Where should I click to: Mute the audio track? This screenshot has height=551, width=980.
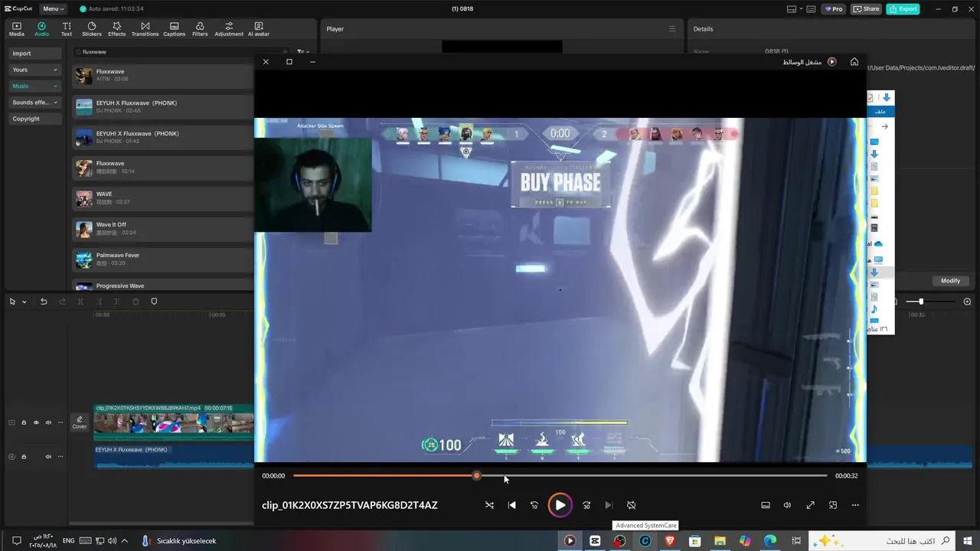pyautogui.click(x=48, y=457)
